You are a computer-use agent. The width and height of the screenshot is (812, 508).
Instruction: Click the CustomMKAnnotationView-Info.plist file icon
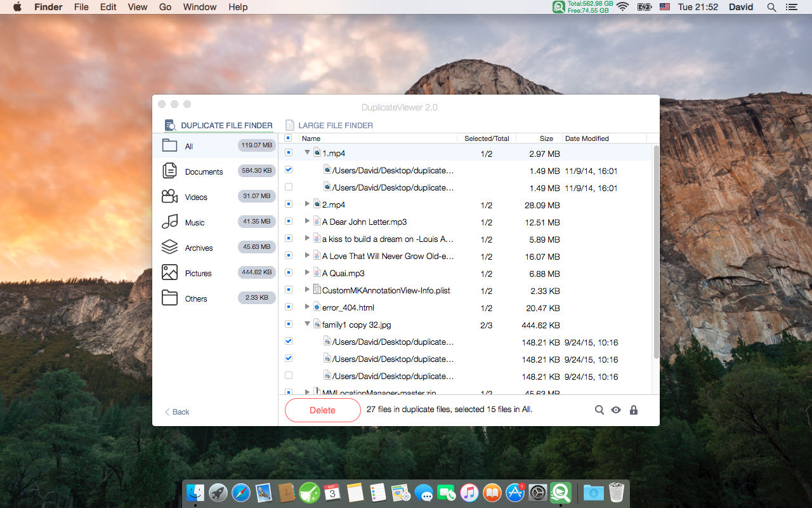[x=317, y=290]
